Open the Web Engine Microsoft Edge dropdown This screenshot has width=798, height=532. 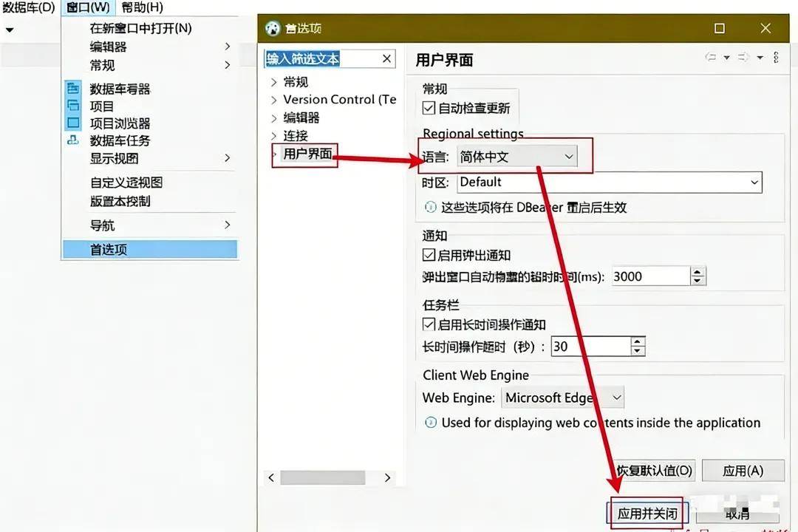tap(563, 398)
